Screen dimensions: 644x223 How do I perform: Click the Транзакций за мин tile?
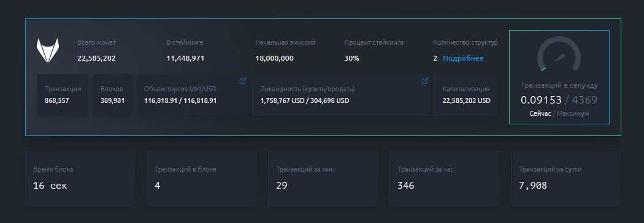coord(323,178)
